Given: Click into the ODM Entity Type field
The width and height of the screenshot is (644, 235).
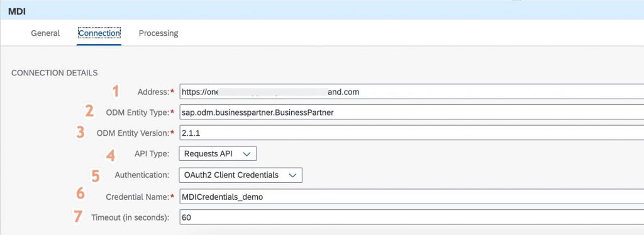Looking at the screenshot, I should (x=411, y=112).
